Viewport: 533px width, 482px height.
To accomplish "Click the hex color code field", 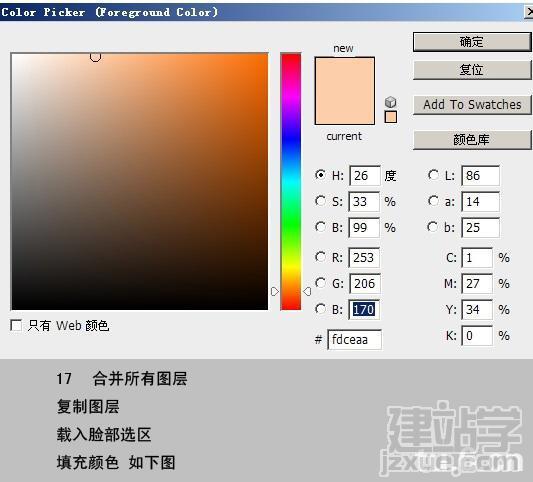I will point(354,339).
